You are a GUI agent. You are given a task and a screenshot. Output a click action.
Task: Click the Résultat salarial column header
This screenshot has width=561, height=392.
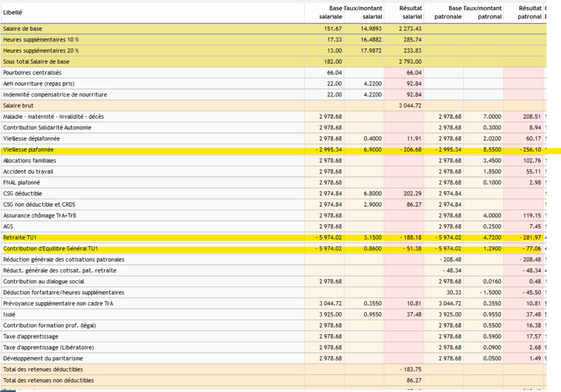click(x=410, y=13)
